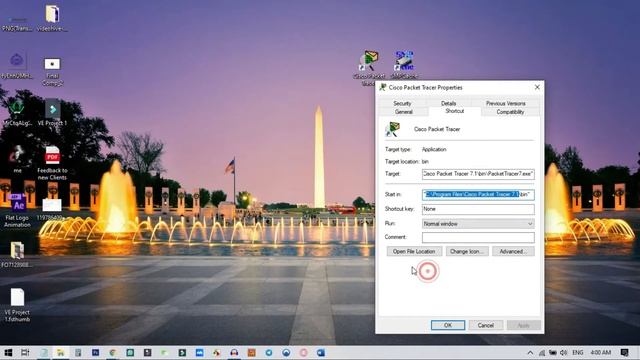This screenshot has height=360, width=640.
Task: Open Photoshop from the taskbar
Action: click(96, 353)
